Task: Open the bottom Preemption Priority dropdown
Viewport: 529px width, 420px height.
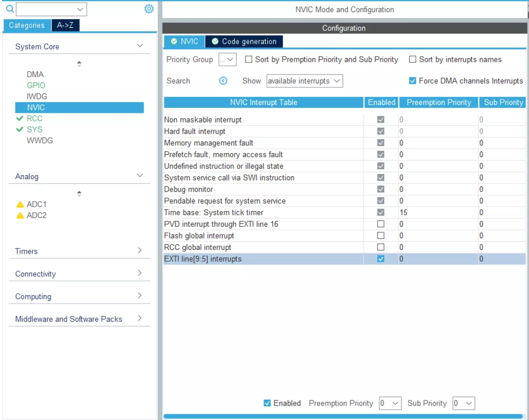Action: (390, 403)
